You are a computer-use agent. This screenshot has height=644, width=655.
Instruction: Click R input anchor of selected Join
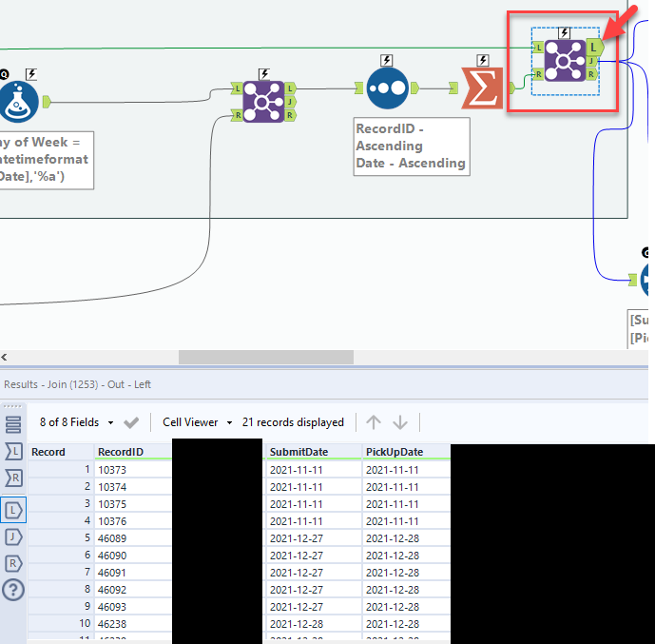[538, 75]
